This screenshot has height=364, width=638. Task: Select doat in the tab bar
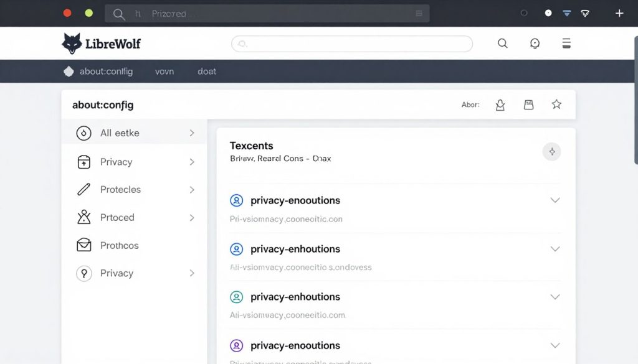point(206,71)
